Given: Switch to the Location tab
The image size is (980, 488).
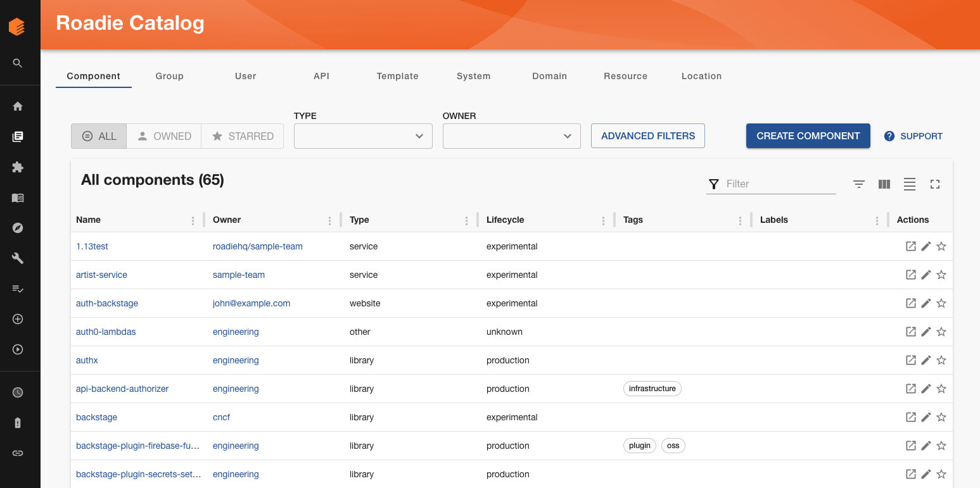Looking at the screenshot, I should (x=702, y=76).
